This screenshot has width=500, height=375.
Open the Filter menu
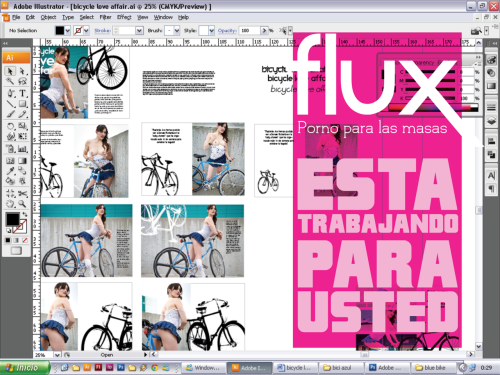(x=105, y=17)
